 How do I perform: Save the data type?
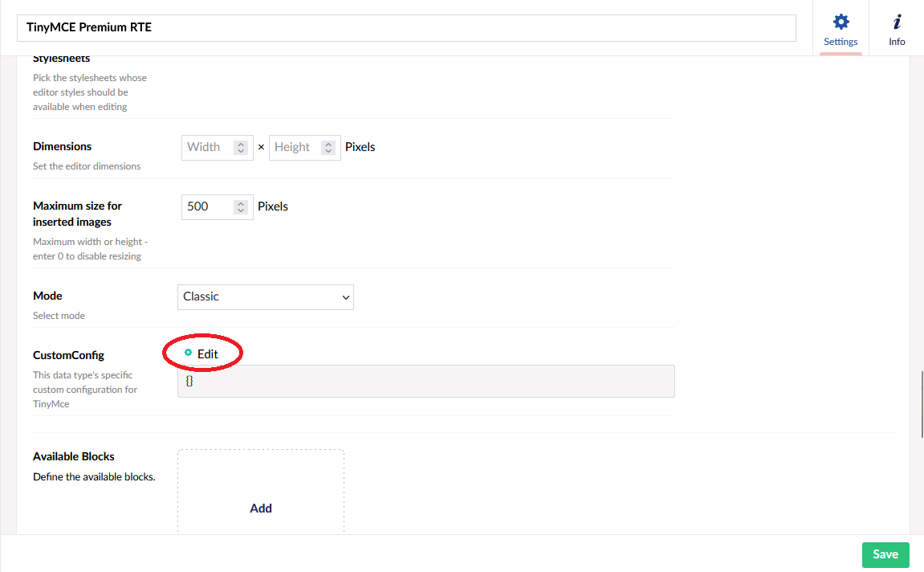pyautogui.click(x=885, y=555)
